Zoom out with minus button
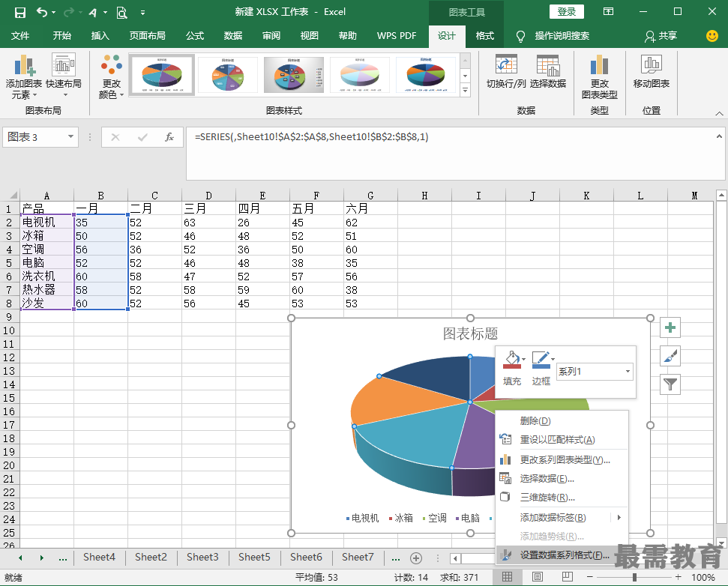Screen dimensions: 728x586 (x=589, y=577)
